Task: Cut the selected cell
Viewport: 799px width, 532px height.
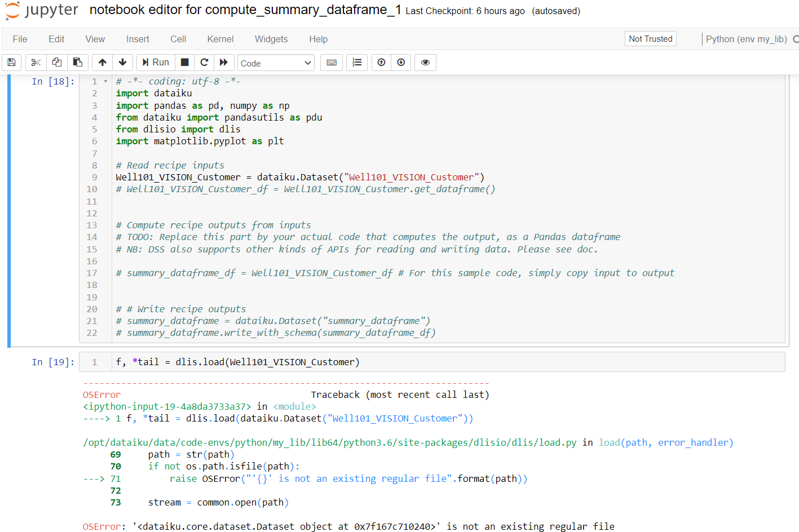Action: tap(36, 63)
